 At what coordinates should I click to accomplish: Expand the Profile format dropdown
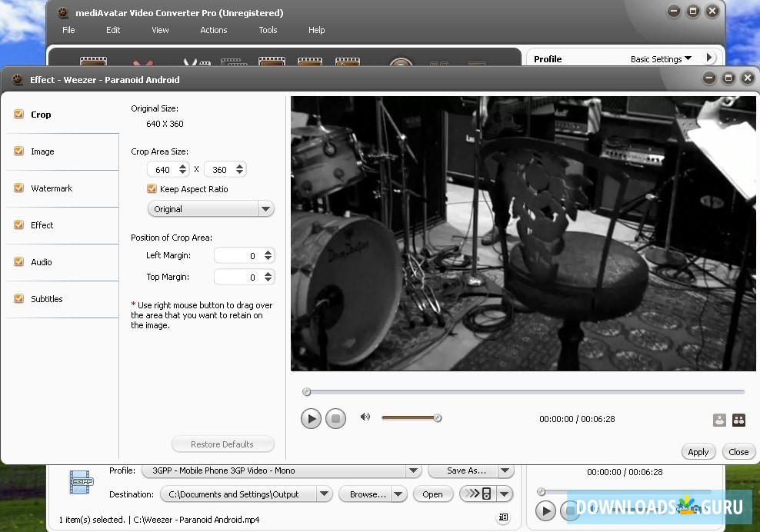tap(414, 471)
